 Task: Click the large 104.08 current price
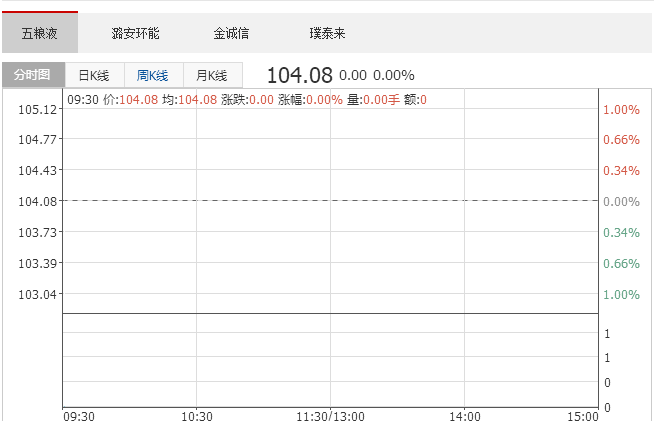(x=299, y=75)
